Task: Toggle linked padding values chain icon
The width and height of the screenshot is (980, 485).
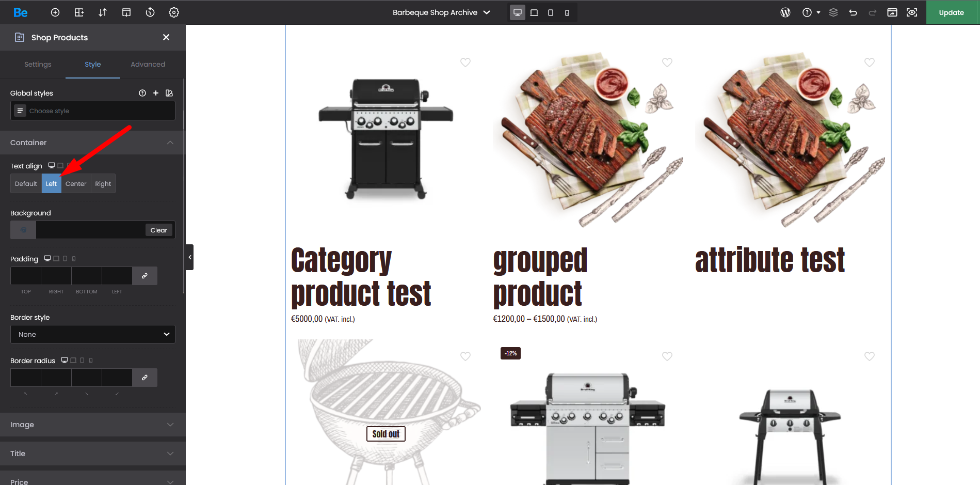Action: coord(144,276)
